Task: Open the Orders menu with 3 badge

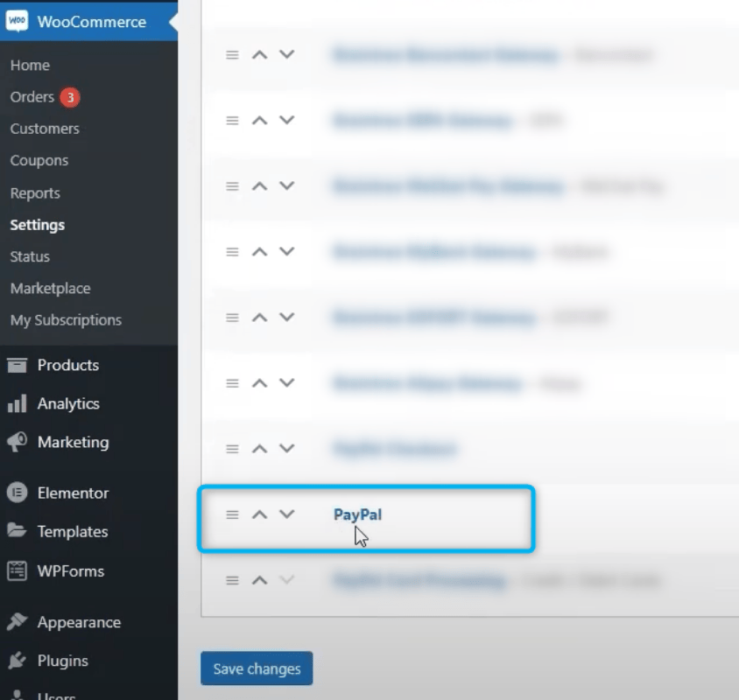Action: pos(32,97)
